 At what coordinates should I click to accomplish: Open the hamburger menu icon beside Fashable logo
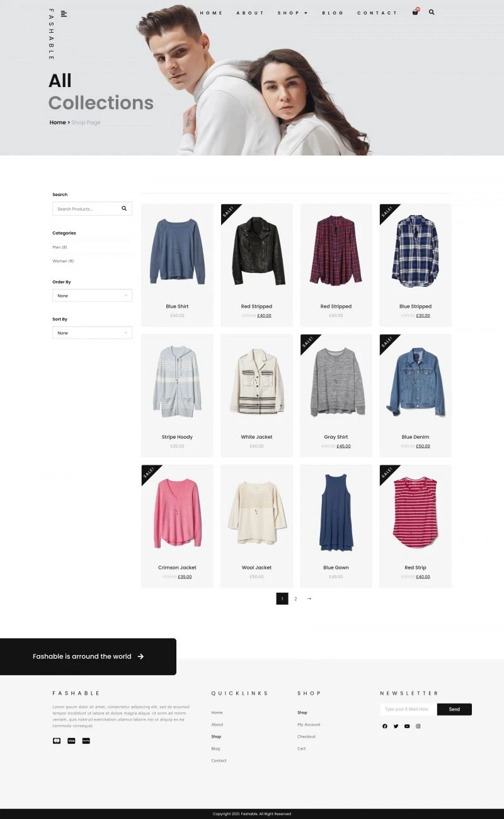64,13
